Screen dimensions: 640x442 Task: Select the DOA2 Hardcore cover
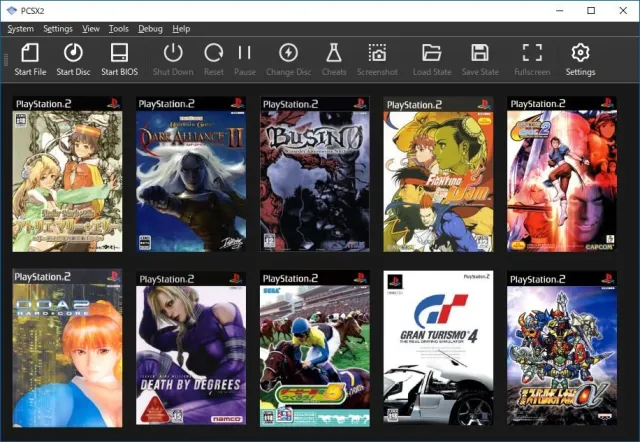67,348
